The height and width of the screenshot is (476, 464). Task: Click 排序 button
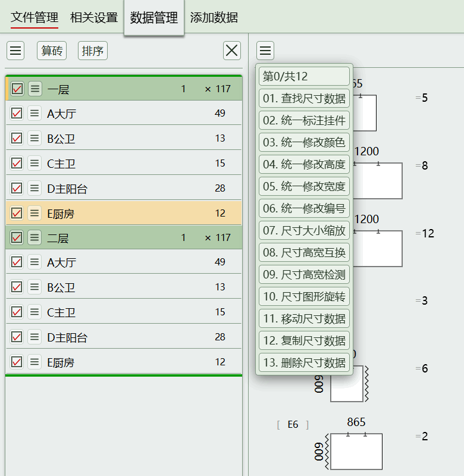pyautogui.click(x=93, y=51)
